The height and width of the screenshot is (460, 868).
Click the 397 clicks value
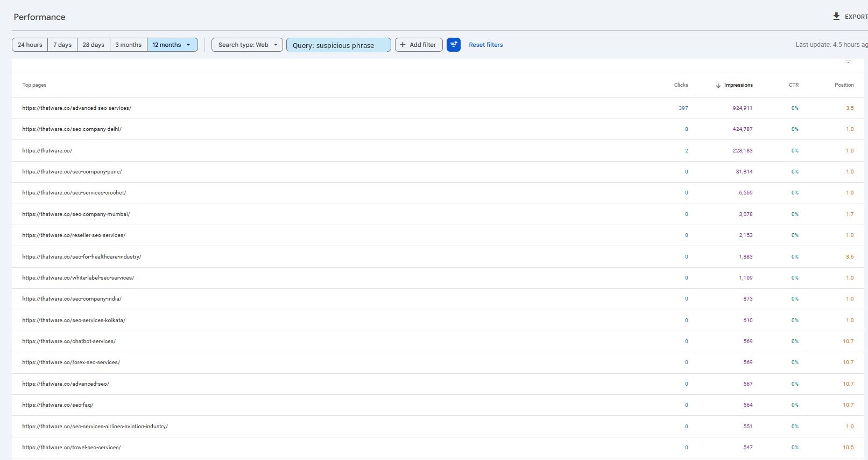[683, 108]
